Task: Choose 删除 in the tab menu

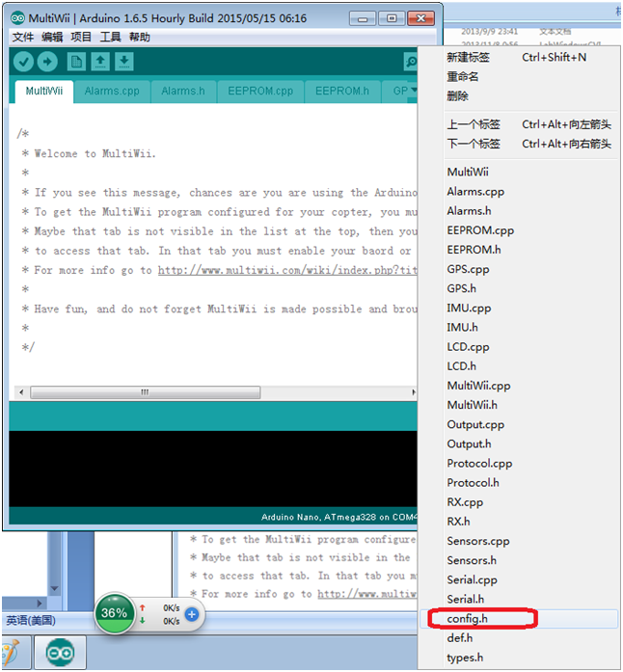Action: tap(519, 96)
